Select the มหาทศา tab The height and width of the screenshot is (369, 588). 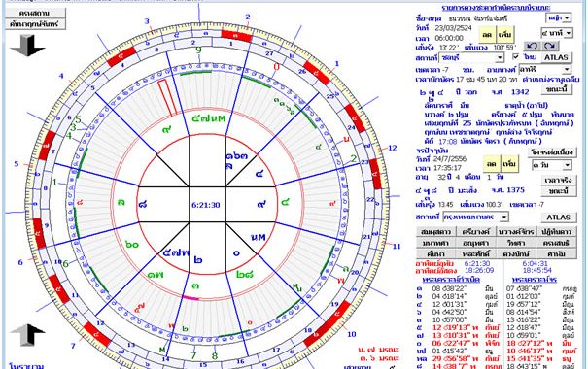[x=435, y=243]
